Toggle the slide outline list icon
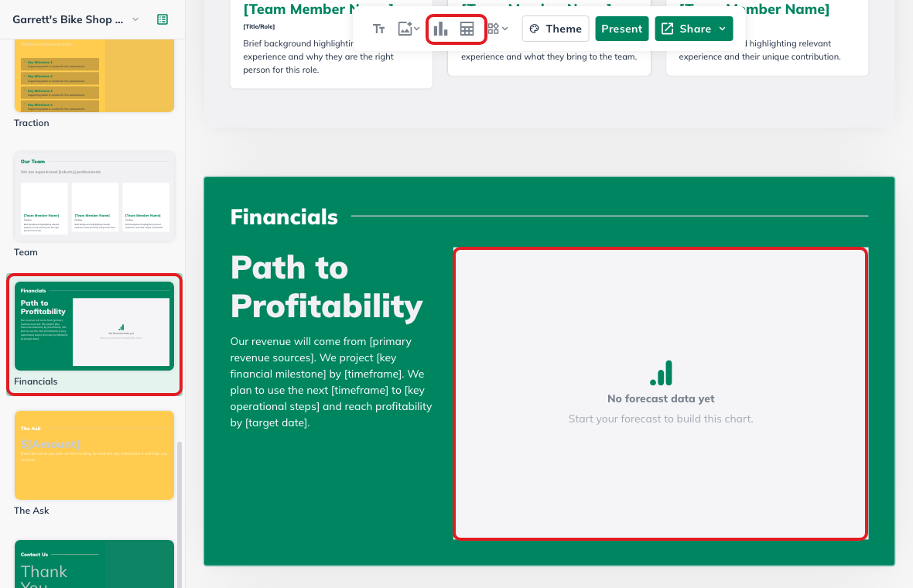 (x=162, y=19)
